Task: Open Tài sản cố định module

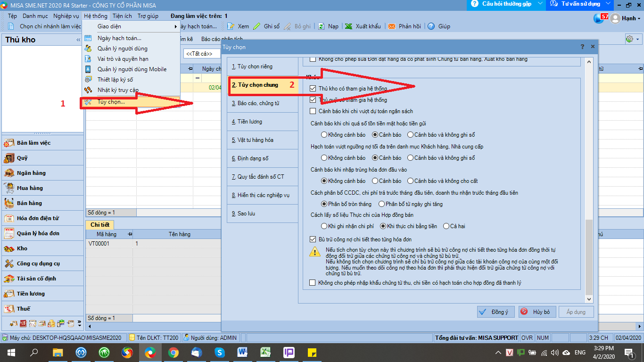Action: pos(42,279)
